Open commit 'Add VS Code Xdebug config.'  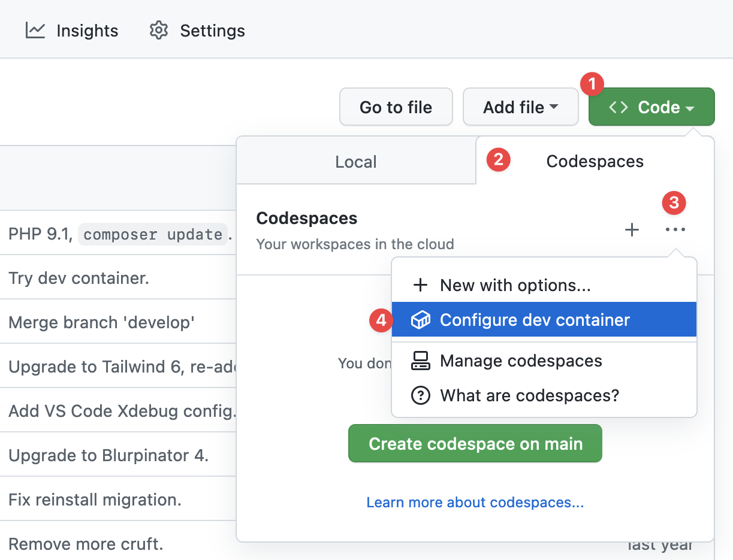pyautogui.click(x=122, y=411)
